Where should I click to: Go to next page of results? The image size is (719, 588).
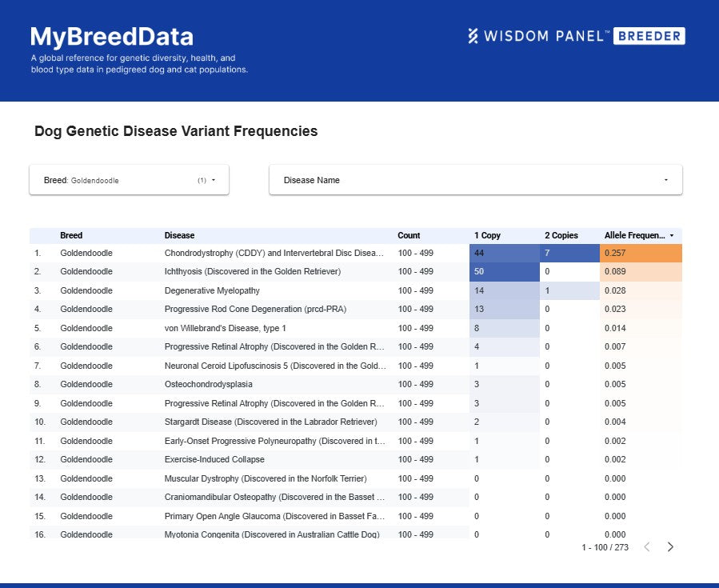click(x=670, y=546)
